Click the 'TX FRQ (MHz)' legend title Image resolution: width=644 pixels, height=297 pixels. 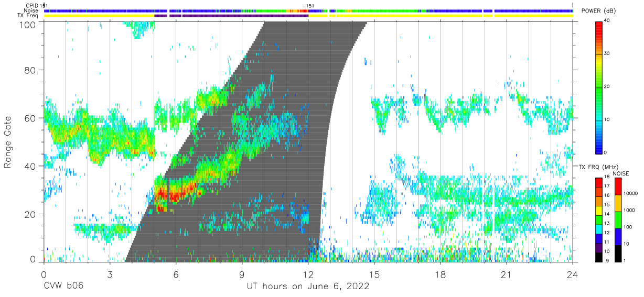pos(598,167)
